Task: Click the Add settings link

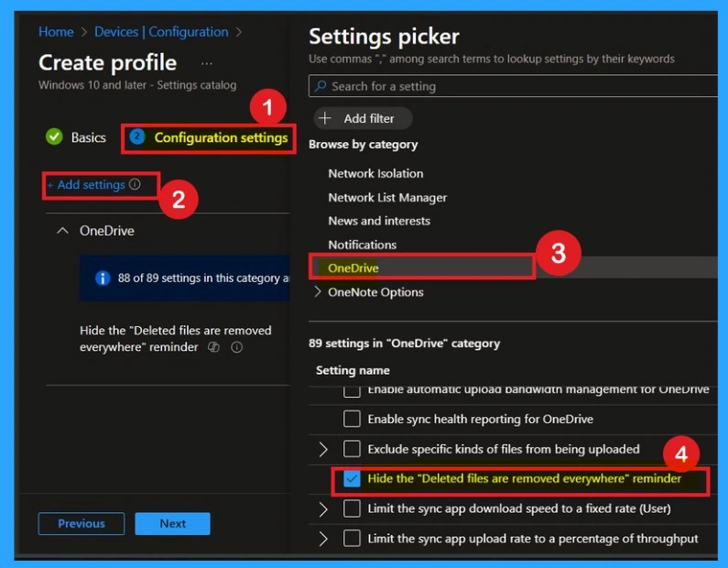Action: (91, 185)
